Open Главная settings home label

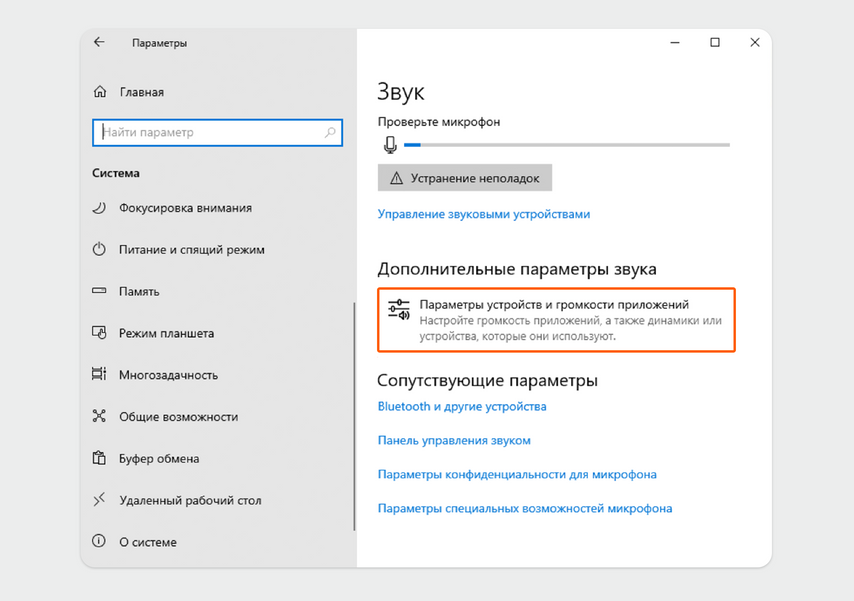tap(142, 92)
